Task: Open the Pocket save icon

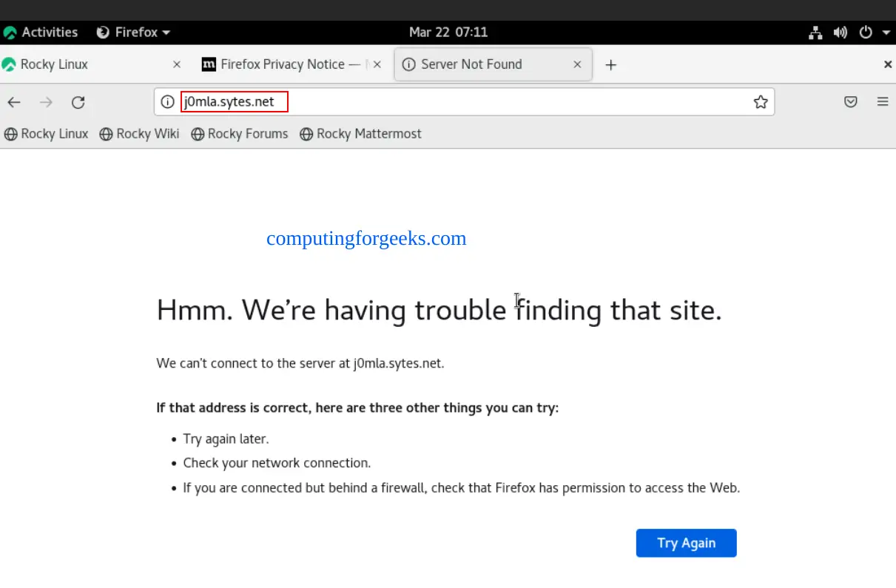Action: pyautogui.click(x=851, y=102)
